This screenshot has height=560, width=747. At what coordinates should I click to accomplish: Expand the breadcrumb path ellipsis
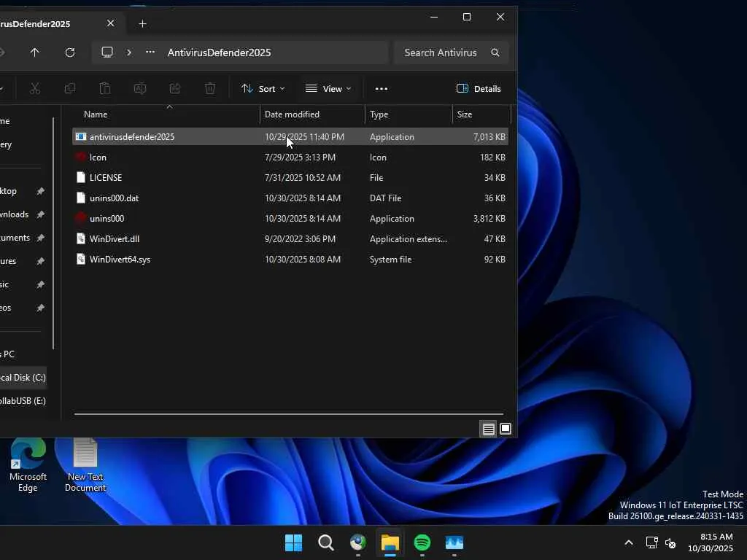[150, 52]
